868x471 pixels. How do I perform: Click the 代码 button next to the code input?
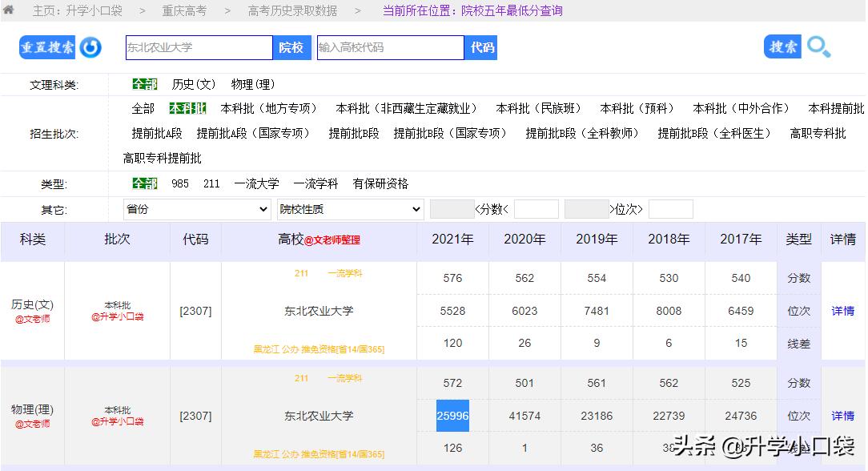[481, 48]
